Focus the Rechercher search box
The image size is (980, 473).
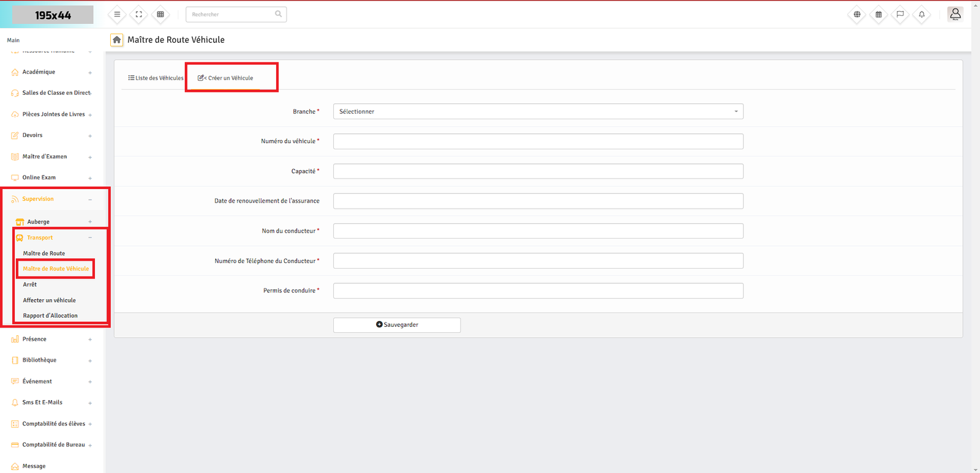(232, 14)
